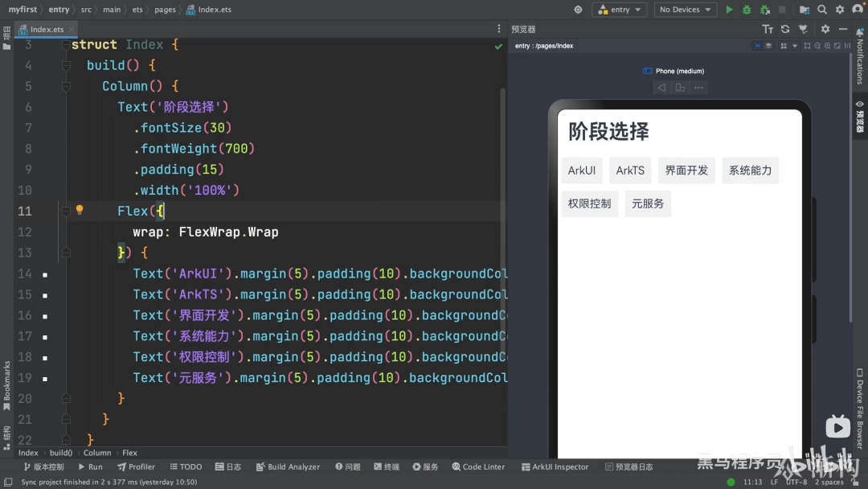Viewport: 868px width, 489px height.
Task: Toggle color swatch marker on line 14
Action: pos(45,275)
